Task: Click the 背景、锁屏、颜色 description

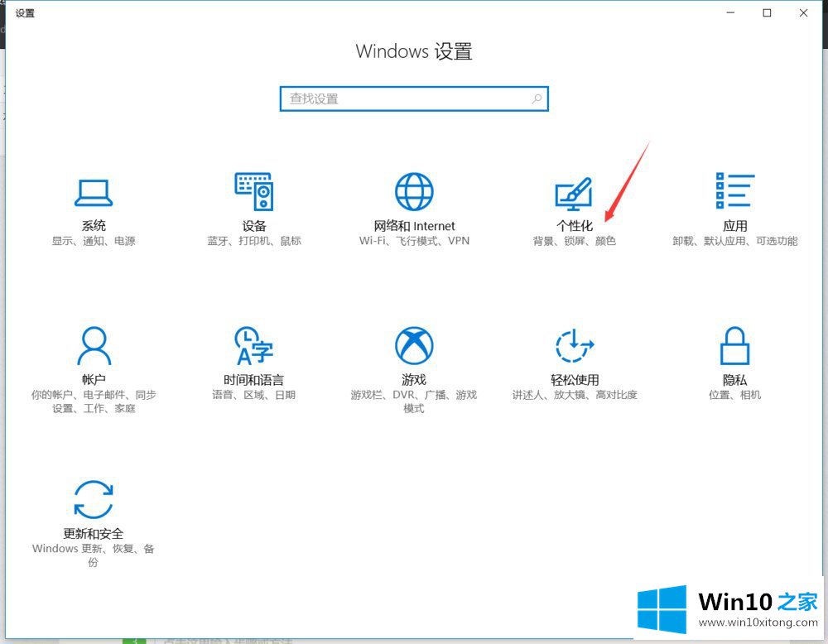Action: tap(575, 241)
